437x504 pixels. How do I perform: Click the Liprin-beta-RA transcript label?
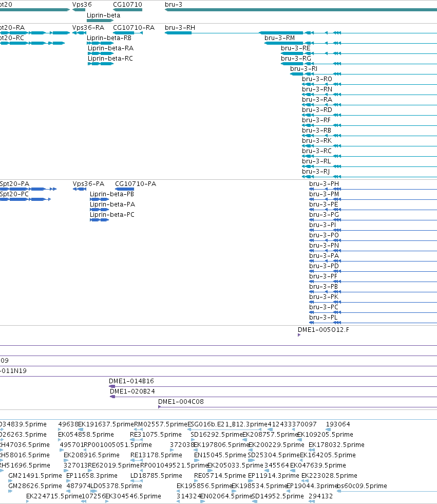[x=110, y=48]
